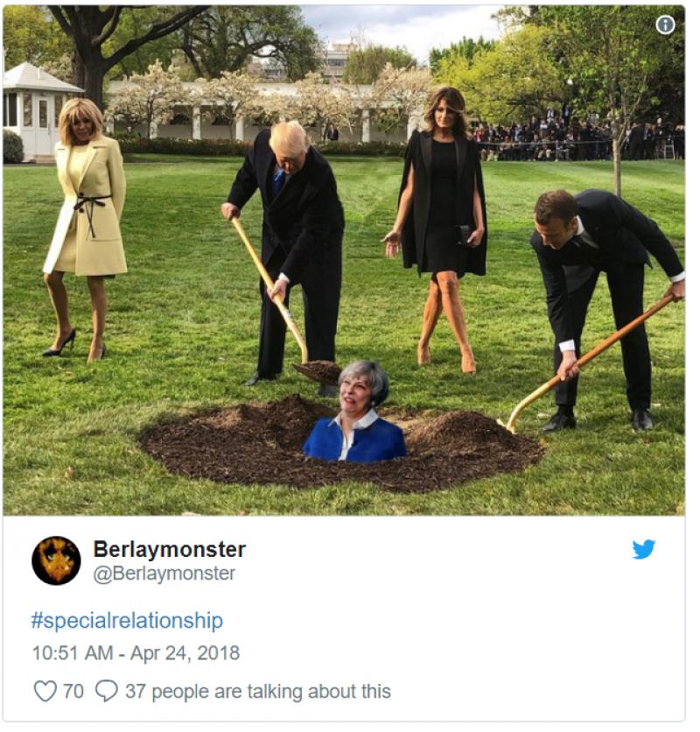The height and width of the screenshot is (732, 700).
Task: Click the Twitter bird logo
Action: (643, 550)
